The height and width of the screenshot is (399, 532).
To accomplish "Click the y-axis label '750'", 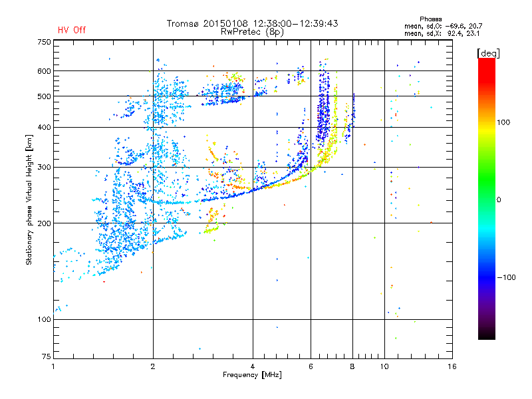I will click(x=44, y=42).
